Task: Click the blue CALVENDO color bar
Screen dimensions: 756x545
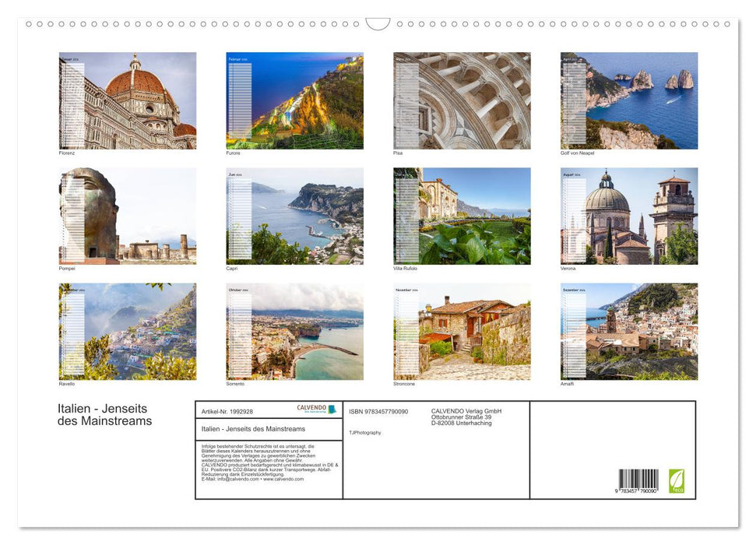Action: coord(332,410)
